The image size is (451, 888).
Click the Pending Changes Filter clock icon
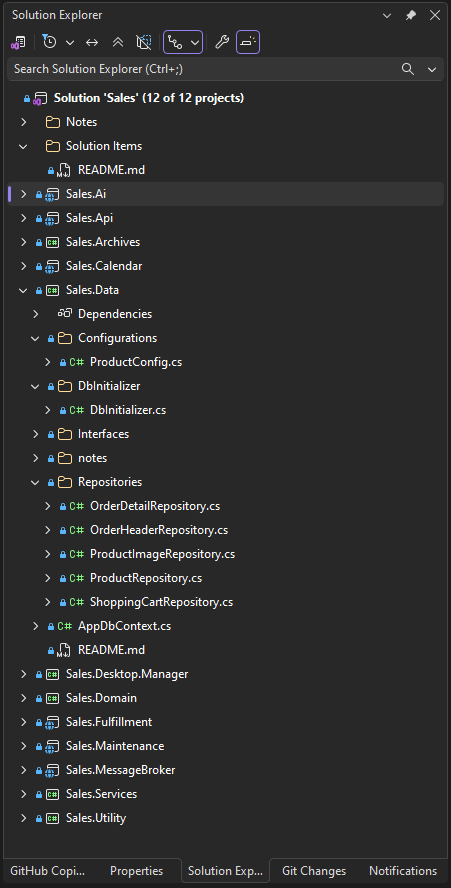click(x=50, y=42)
